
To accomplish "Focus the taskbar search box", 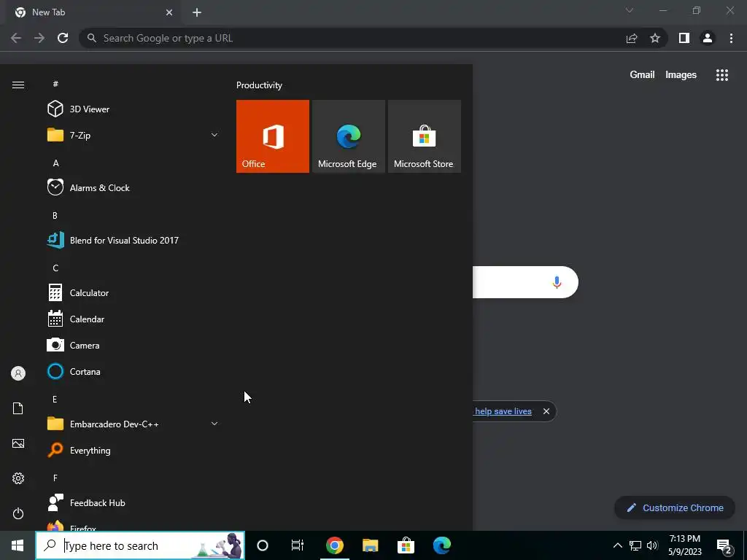I will (x=141, y=545).
